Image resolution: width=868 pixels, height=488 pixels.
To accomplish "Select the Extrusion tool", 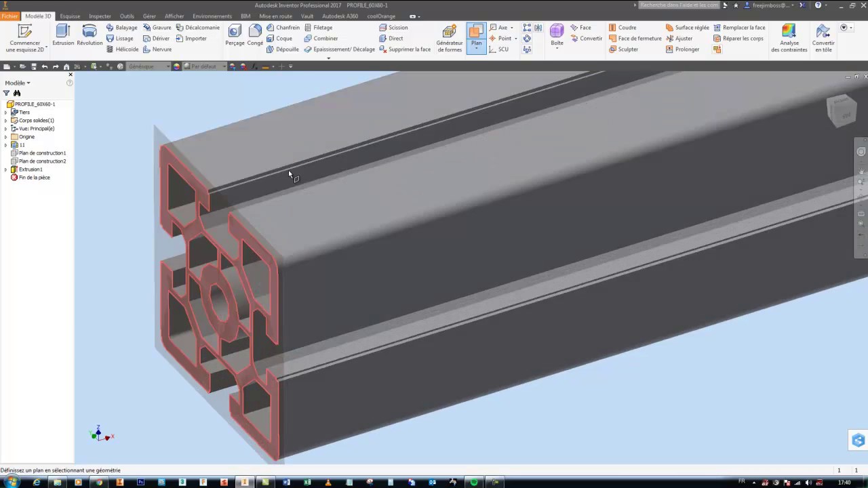I will (x=63, y=35).
